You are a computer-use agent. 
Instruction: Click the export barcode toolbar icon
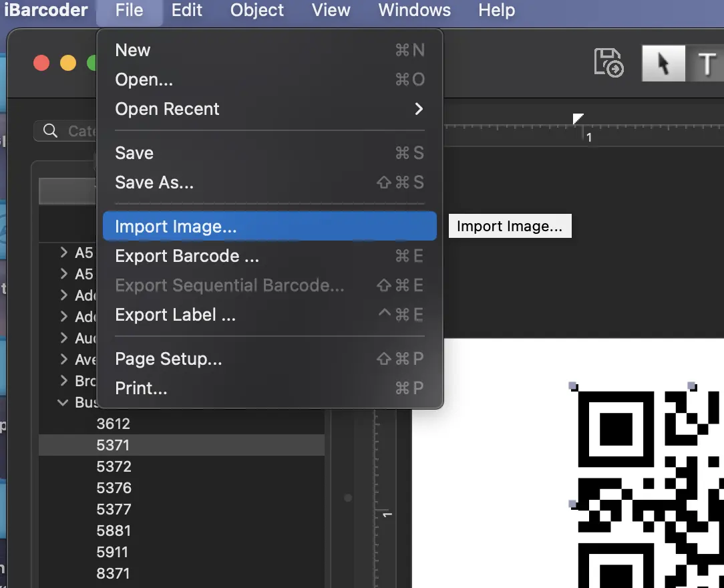tap(608, 63)
